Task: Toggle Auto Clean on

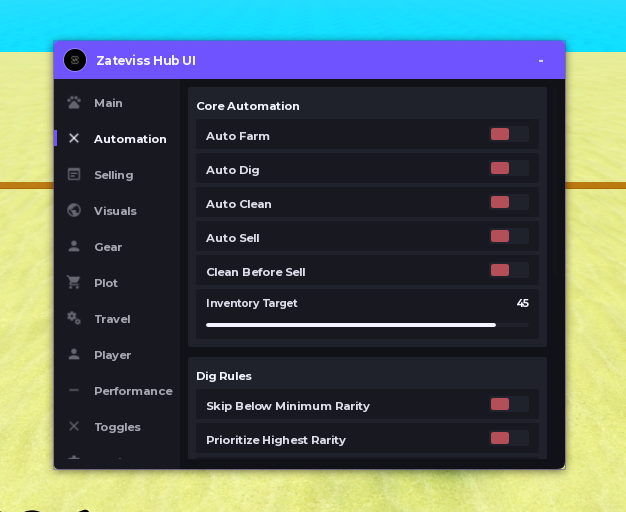Action: [x=509, y=202]
